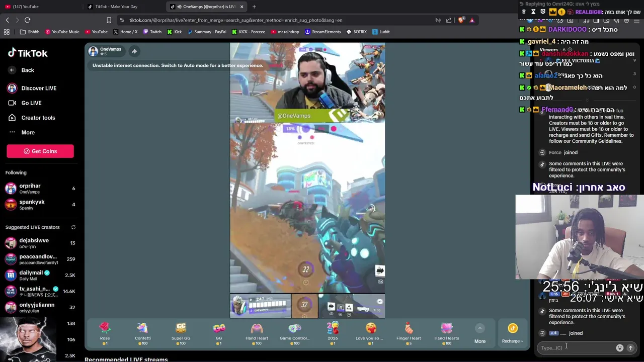Open the StreamElements bookmark
Screen dimensions: 644x362
click(x=323, y=32)
